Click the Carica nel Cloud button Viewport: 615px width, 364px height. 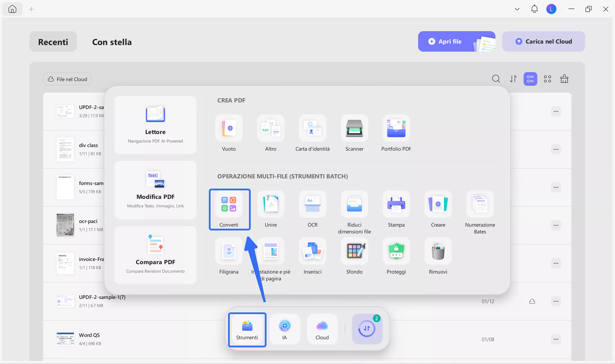pos(543,41)
